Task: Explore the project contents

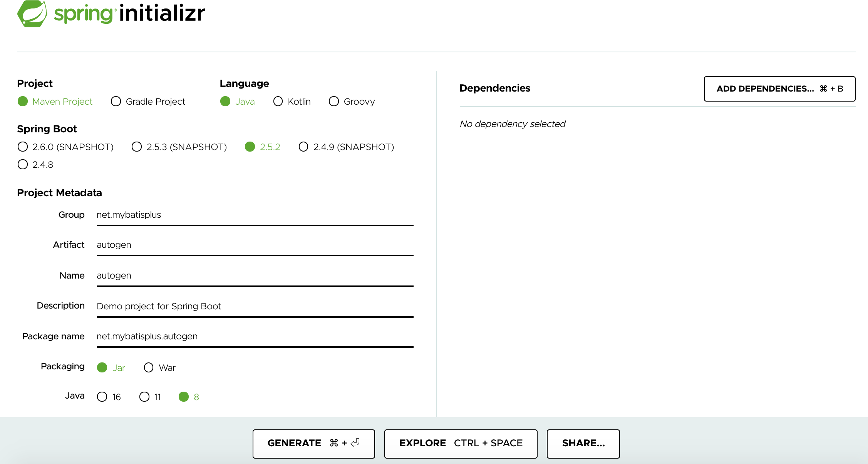Action: (461, 444)
